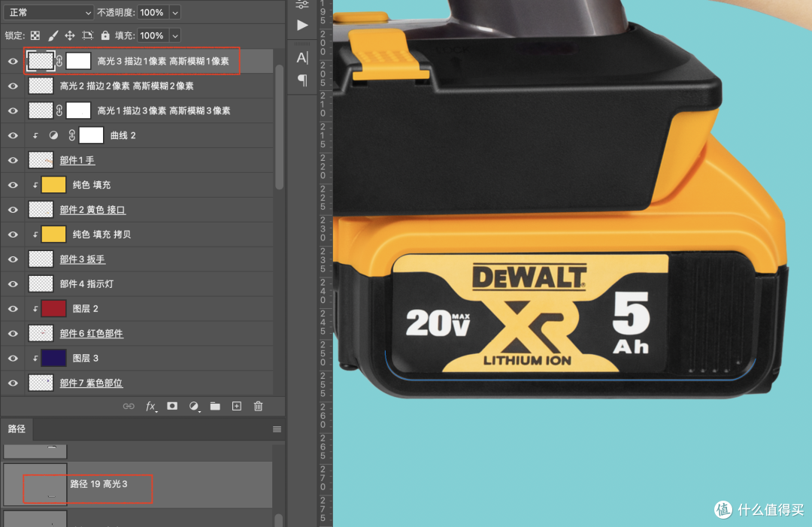The height and width of the screenshot is (527, 812).
Task: Switch to the 路径 panel tab
Action: tap(17, 429)
